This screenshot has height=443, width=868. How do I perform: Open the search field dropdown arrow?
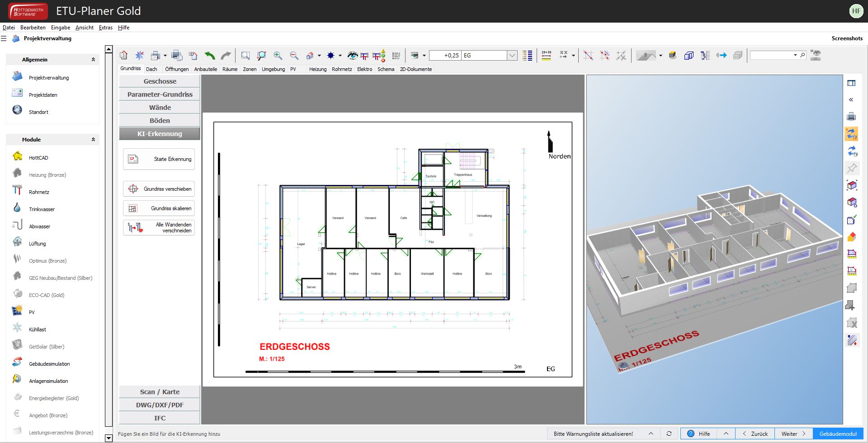795,55
